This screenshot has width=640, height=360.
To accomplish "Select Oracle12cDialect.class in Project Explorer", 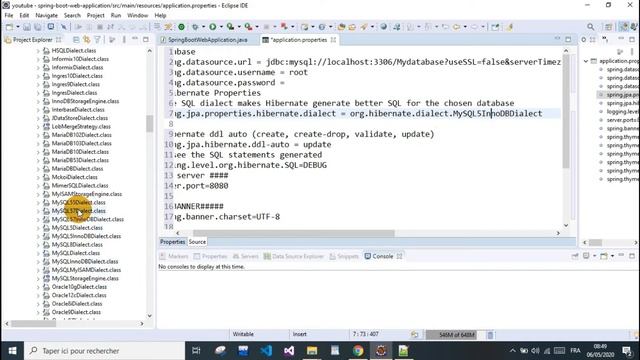I will coord(79,295).
